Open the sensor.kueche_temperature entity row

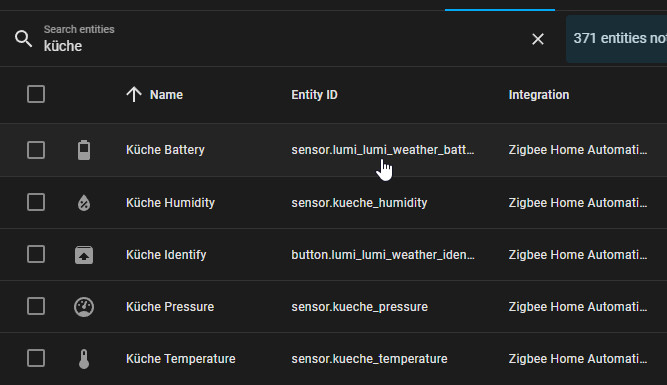pyautogui.click(x=334, y=359)
